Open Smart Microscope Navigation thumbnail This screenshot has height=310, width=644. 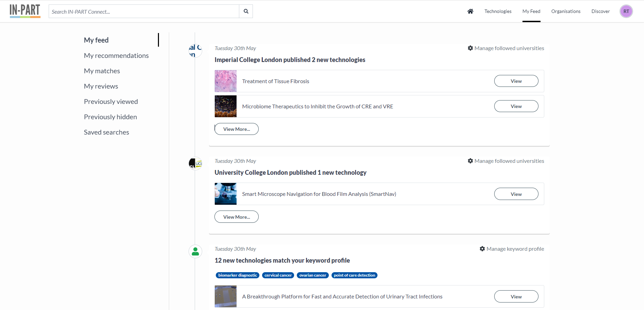(226, 194)
